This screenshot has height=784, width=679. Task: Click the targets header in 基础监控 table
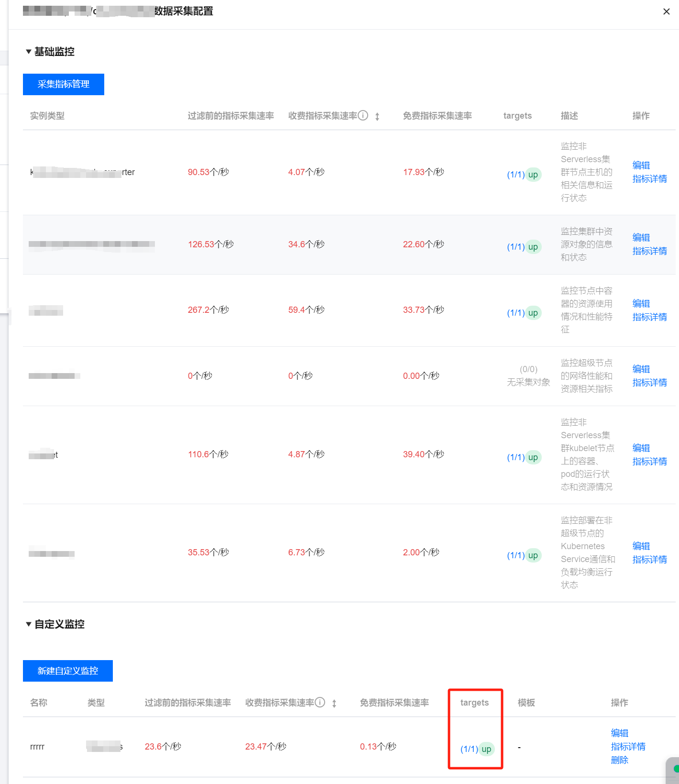pyautogui.click(x=517, y=116)
